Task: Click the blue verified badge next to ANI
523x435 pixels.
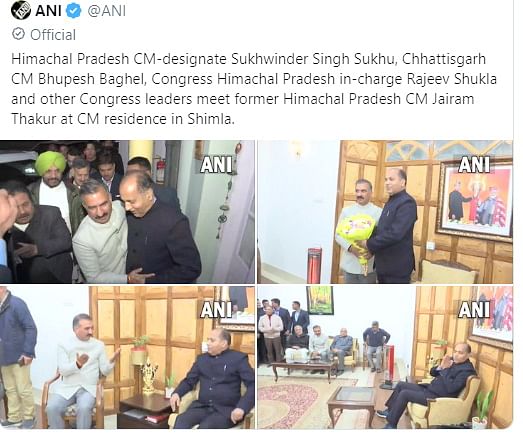Action: click(74, 11)
